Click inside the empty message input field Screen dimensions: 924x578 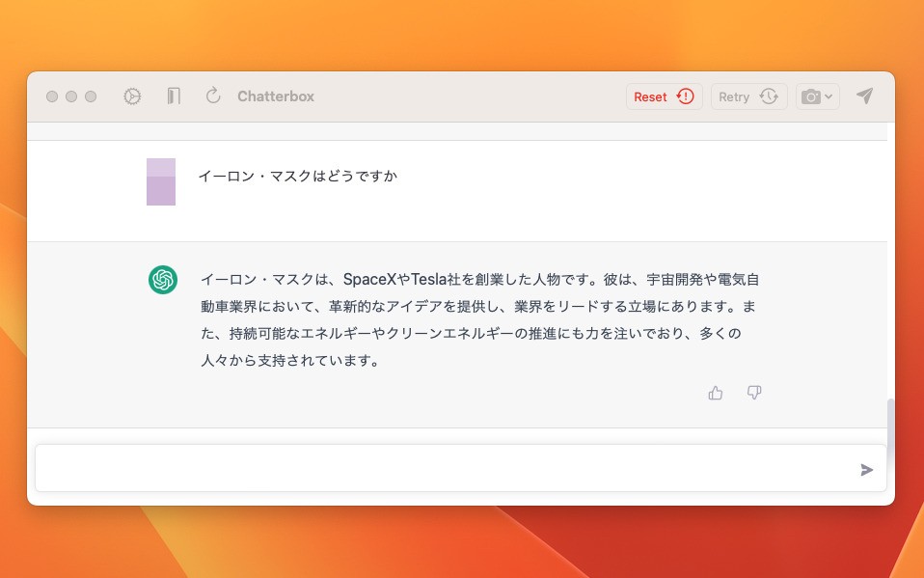tap(434, 468)
